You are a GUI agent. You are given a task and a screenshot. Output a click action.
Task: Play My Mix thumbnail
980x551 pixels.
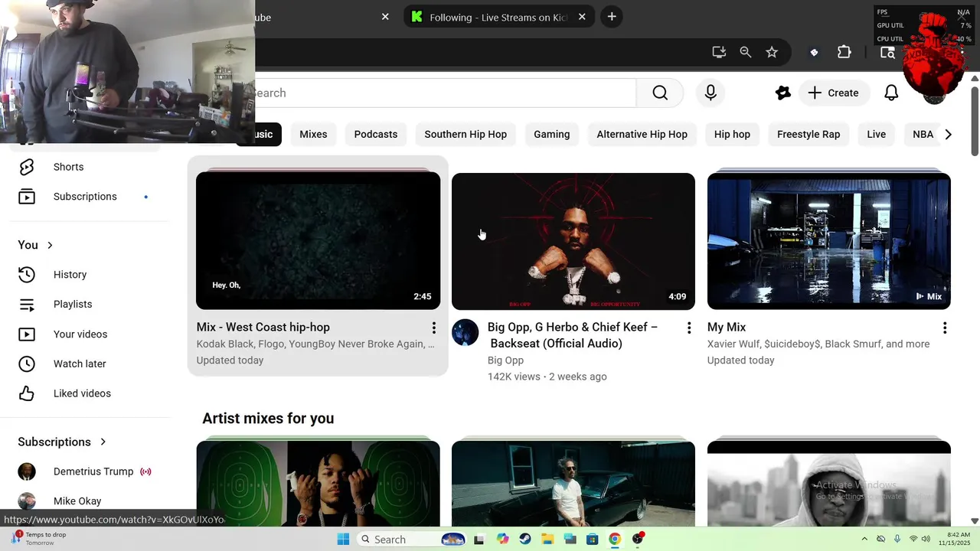click(x=829, y=241)
